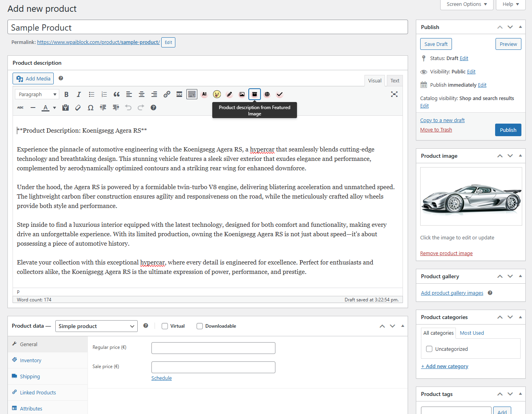Screen dimensions: 532x414
Task: Click the globe toolbar icon
Action: tap(267, 94)
